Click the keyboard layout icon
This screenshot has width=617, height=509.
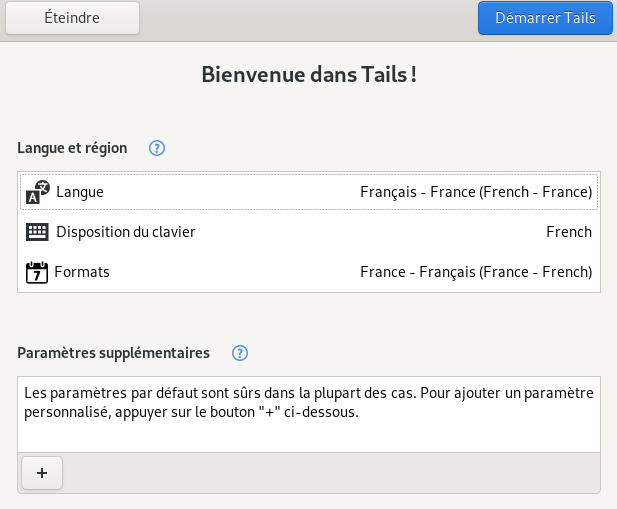pos(37,232)
